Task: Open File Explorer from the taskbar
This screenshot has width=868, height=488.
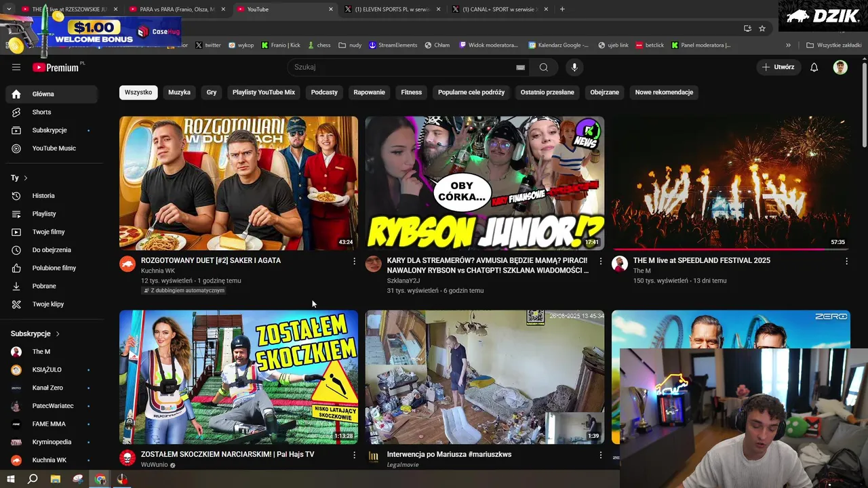Action: coord(55,479)
